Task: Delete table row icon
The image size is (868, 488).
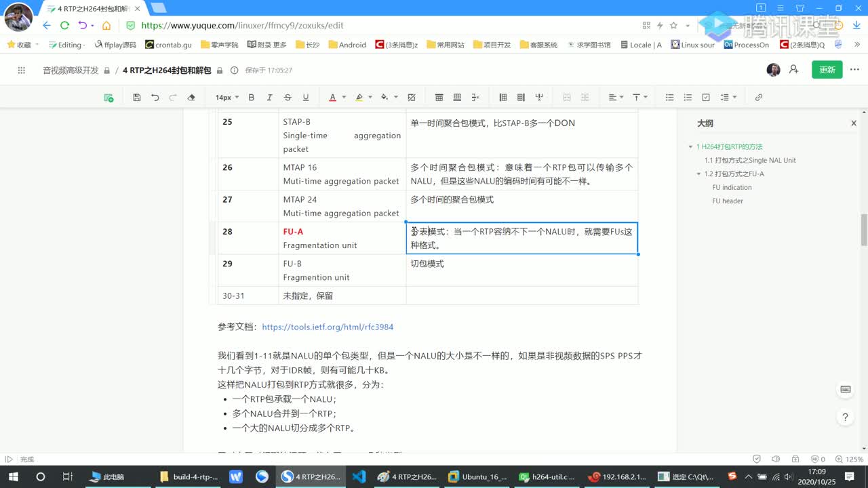Action: pyautogui.click(x=475, y=98)
